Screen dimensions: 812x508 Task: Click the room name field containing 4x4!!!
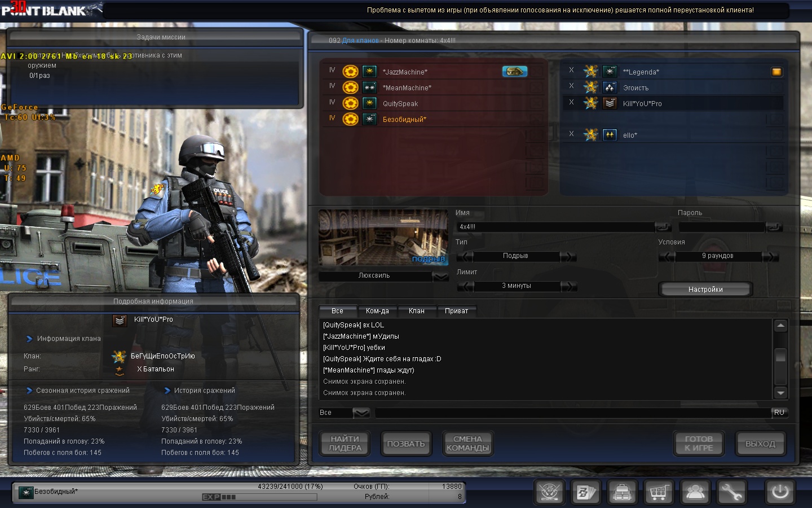[556, 227]
